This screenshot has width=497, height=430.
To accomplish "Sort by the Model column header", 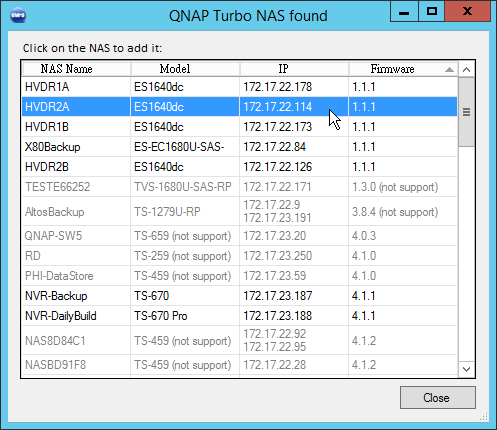I will tap(185, 69).
